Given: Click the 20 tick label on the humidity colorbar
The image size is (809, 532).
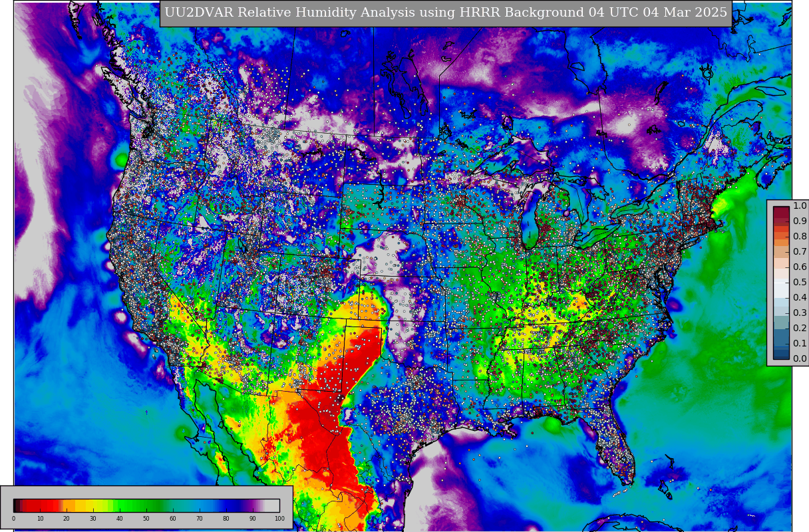Looking at the screenshot, I should [67, 519].
